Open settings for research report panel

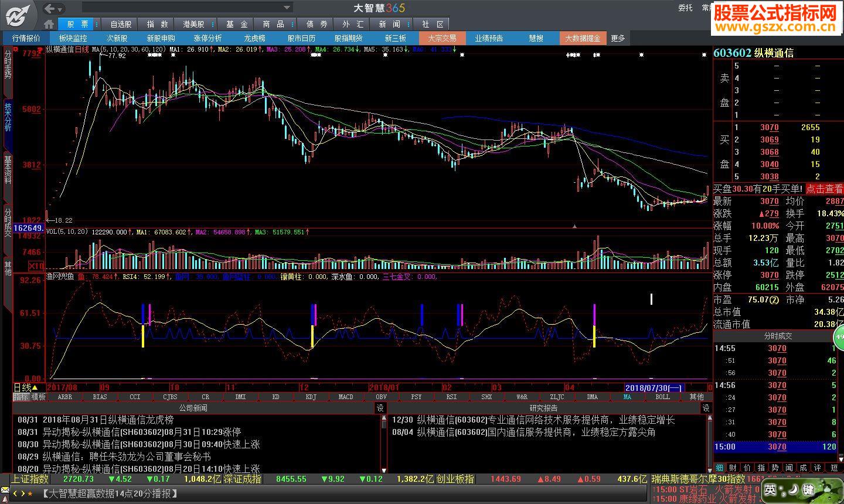(x=706, y=408)
